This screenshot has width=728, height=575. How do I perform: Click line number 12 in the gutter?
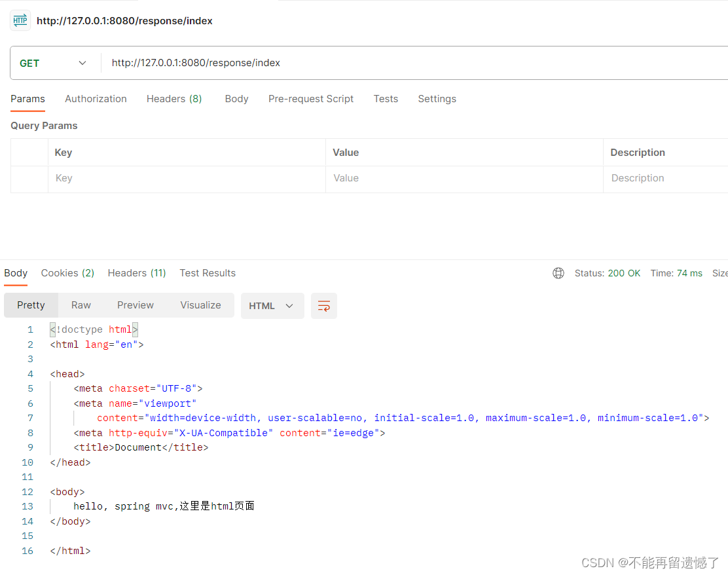[x=27, y=492]
